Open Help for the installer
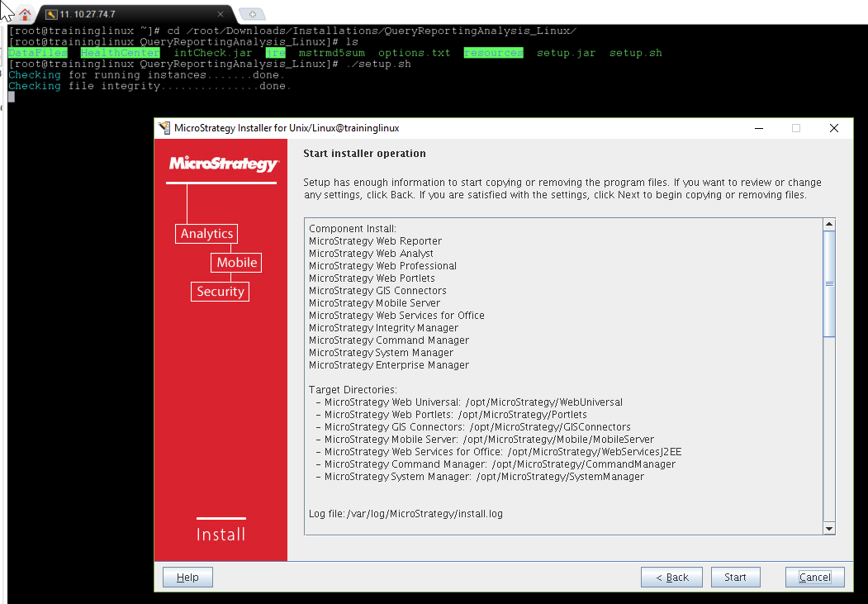868x604 pixels. [x=187, y=577]
